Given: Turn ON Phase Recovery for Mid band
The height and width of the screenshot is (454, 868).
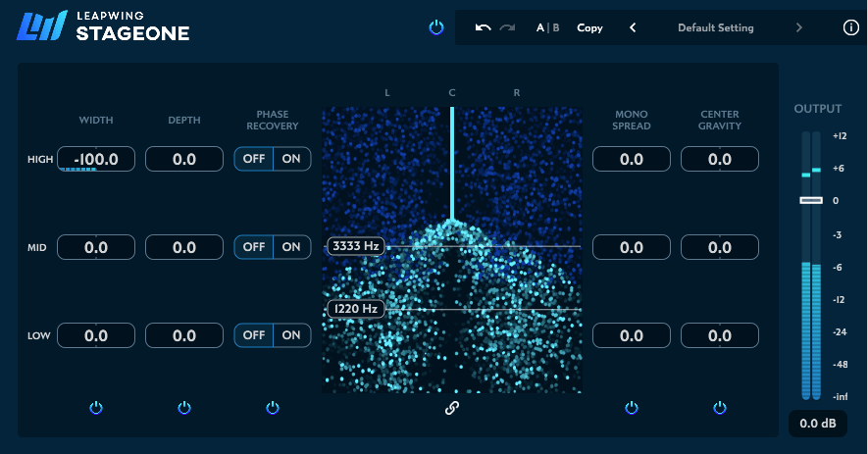Looking at the screenshot, I should pyautogui.click(x=291, y=247).
